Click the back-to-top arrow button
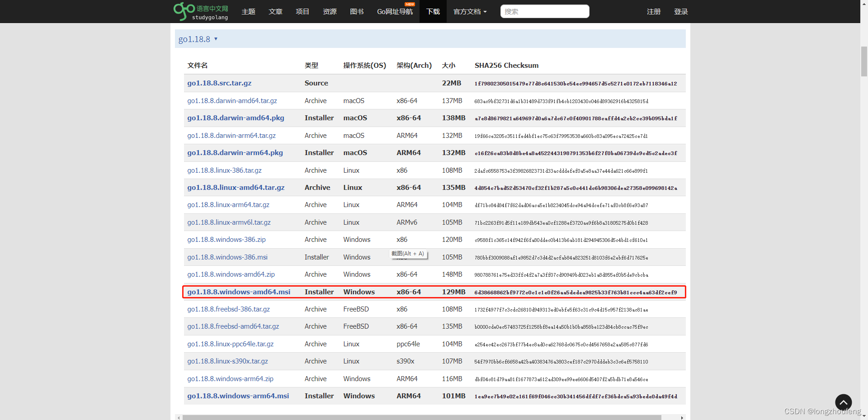 pyautogui.click(x=843, y=402)
